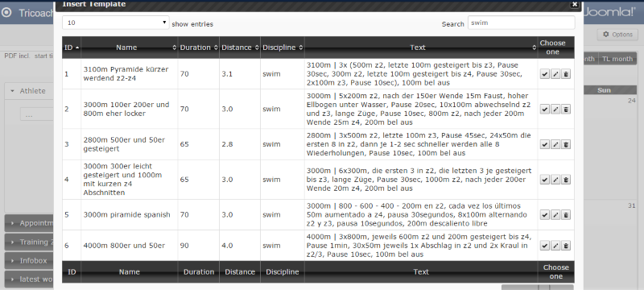Choose template 3000m piramide spanish
The image size is (644, 290).
[x=545, y=214]
